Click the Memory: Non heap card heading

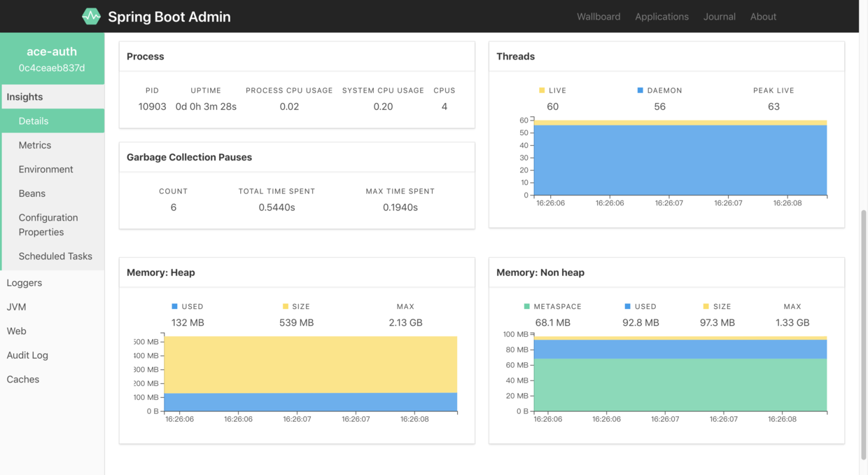(x=540, y=272)
